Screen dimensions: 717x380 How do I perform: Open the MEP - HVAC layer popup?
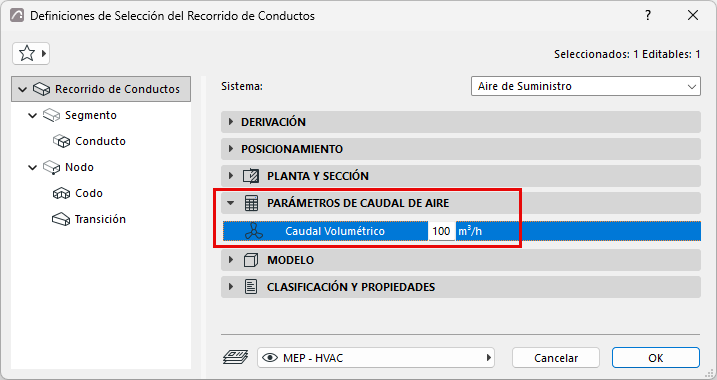pos(375,358)
